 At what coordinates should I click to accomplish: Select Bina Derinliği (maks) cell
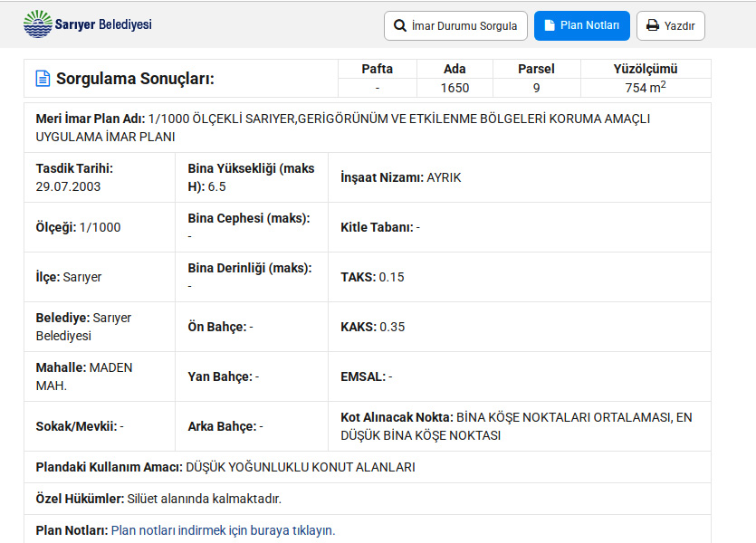[252, 277]
